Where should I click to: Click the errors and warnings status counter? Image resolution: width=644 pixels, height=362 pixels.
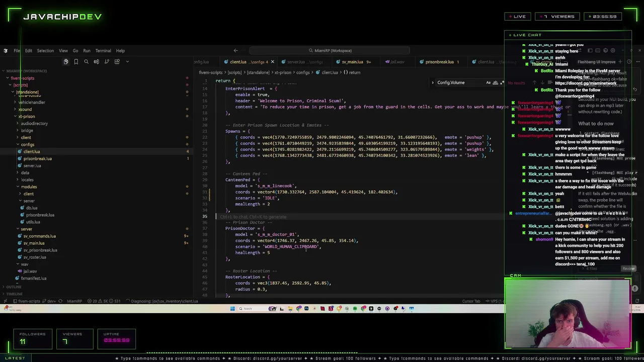[x=104, y=301]
